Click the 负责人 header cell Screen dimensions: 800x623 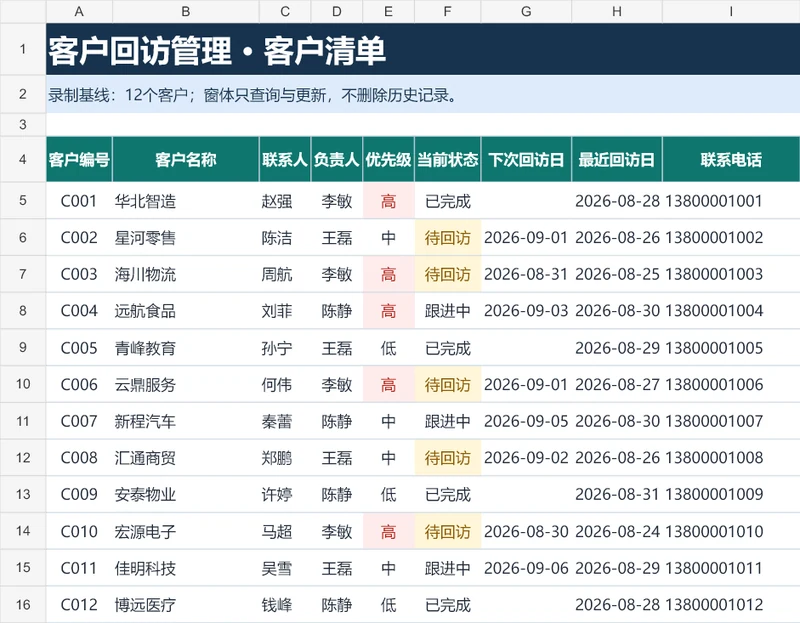click(x=337, y=159)
